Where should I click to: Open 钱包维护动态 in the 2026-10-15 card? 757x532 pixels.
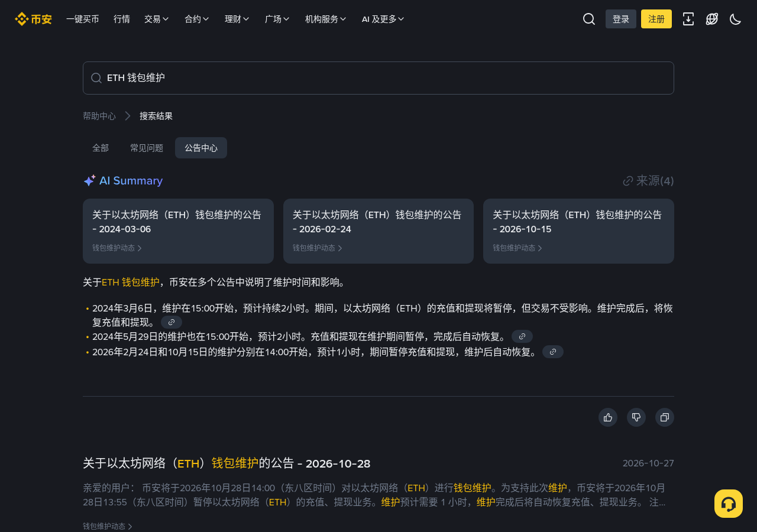tap(517, 248)
